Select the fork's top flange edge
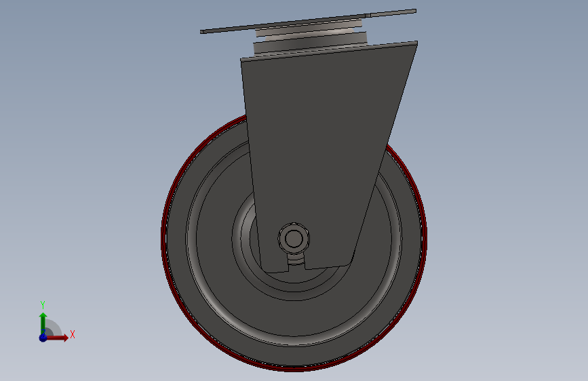 329,50
